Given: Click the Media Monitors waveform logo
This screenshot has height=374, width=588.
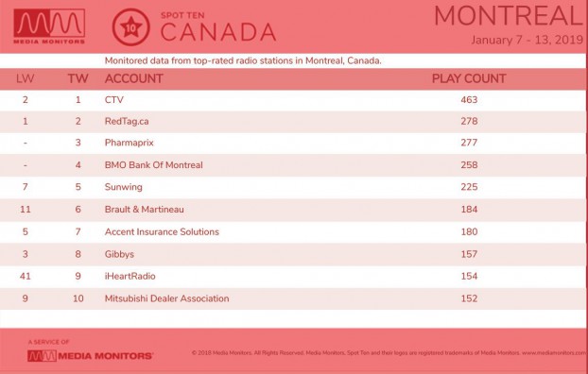Looking at the screenshot, I should [x=49, y=26].
